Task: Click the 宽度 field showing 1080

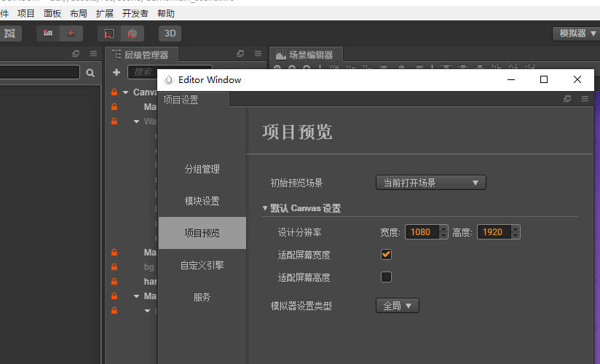Action: (x=422, y=232)
